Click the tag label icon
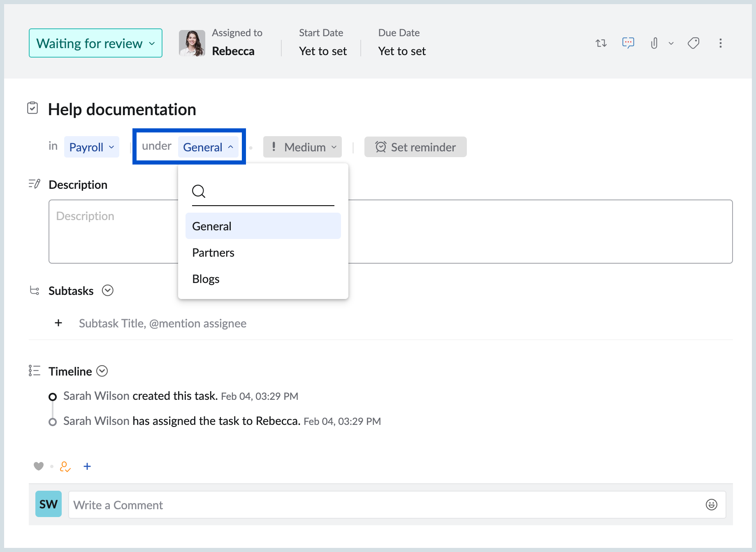This screenshot has width=756, height=552. point(693,43)
